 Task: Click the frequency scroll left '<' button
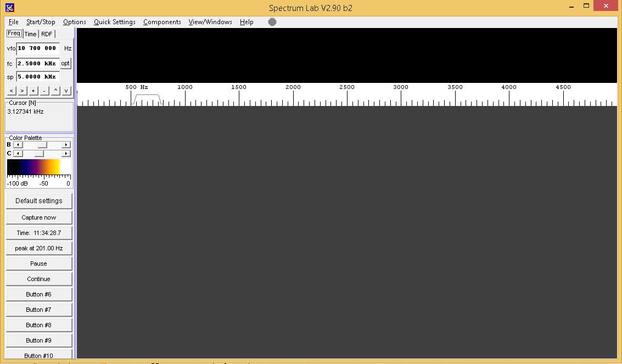12,91
